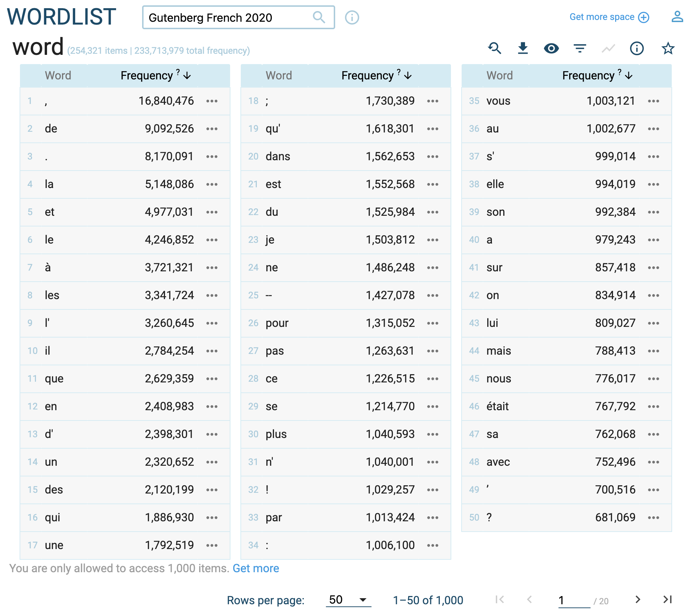691x616 pixels.
Task: Jump to the last page arrow
Action: 667,600
